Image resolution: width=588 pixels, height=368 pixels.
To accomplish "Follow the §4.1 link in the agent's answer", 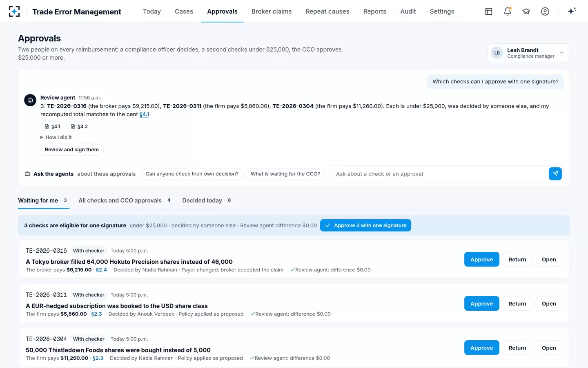I will coord(145,114).
